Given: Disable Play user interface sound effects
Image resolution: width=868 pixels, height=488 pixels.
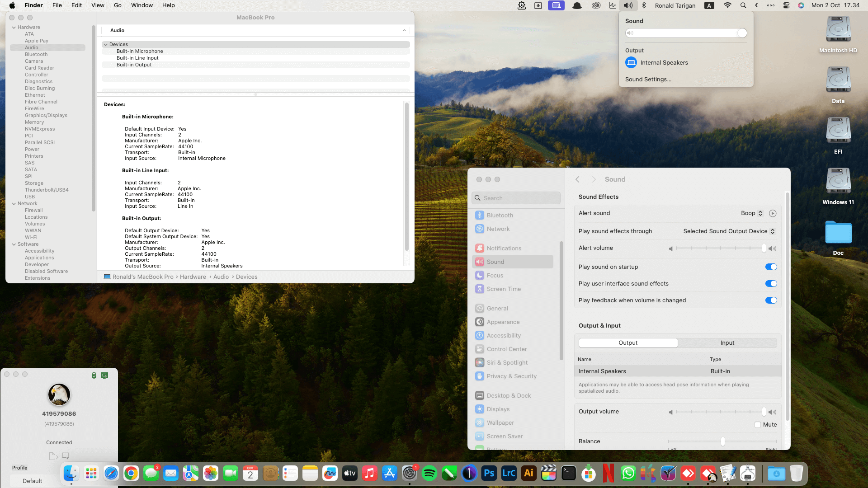Looking at the screenshot, I should point(771,284).
